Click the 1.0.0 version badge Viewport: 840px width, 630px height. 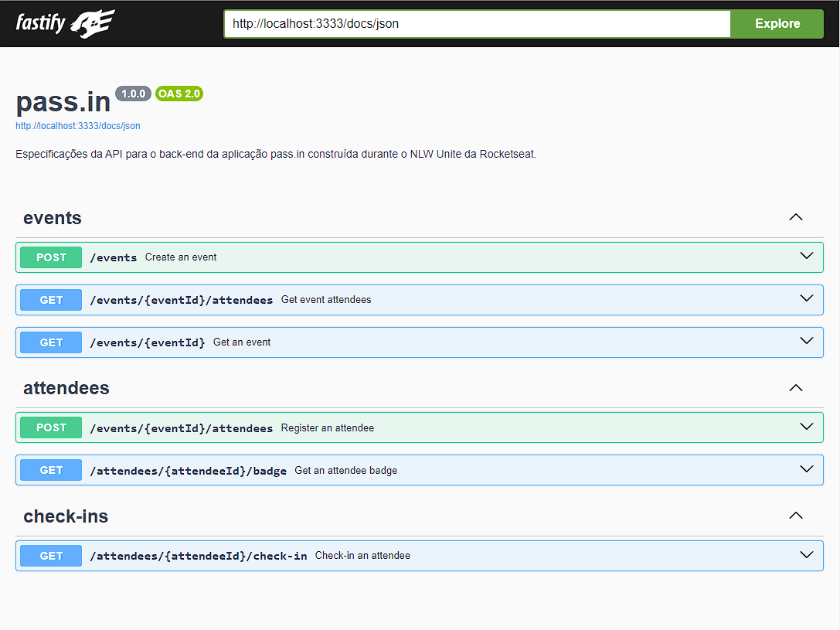(134, 94)
